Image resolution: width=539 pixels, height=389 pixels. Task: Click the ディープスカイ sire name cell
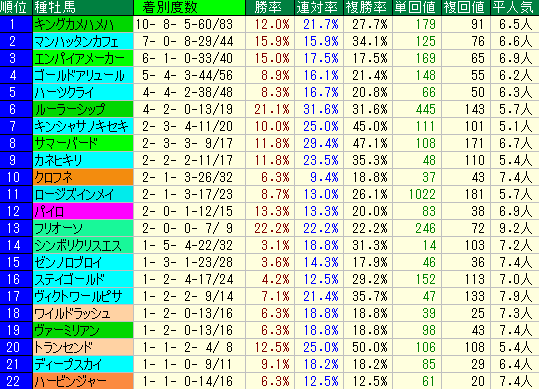83,364
